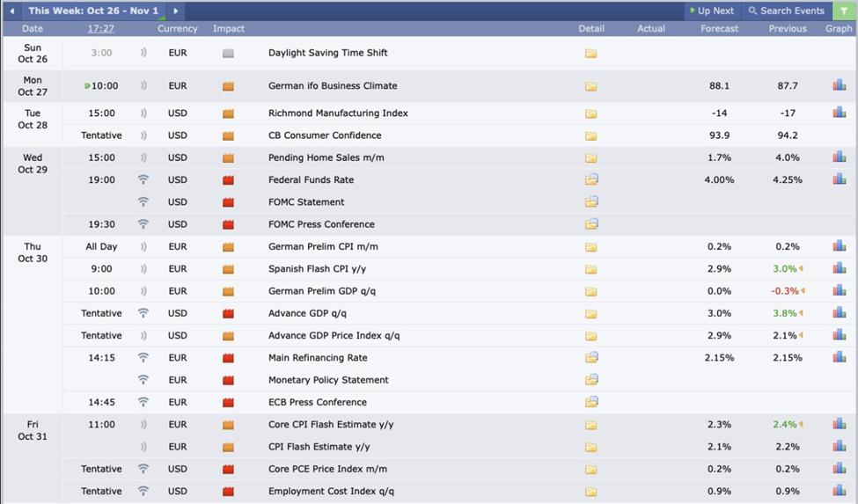The height and width of the screenshot is (504, 858).
Task: Expand ECB Press Conference detail folder
Action: click(x=591, y=402)
